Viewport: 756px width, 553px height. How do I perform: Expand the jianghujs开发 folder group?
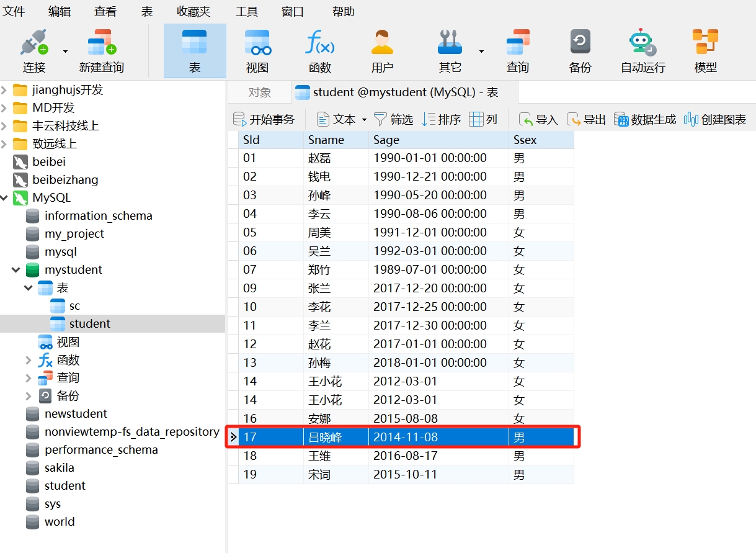(x=4, y=90)
